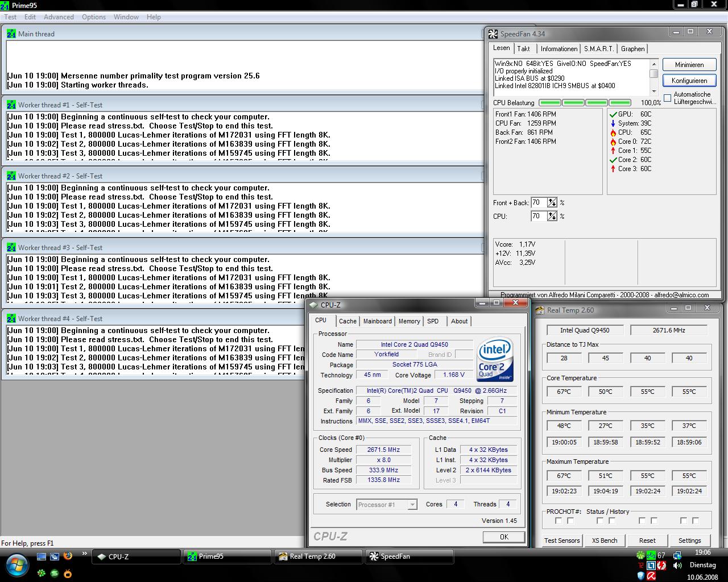Image resolution: width=728 pixels, height=582 pixels.
Task: Click the green check icon beside Core 2
Action: (x=613, y=160)
